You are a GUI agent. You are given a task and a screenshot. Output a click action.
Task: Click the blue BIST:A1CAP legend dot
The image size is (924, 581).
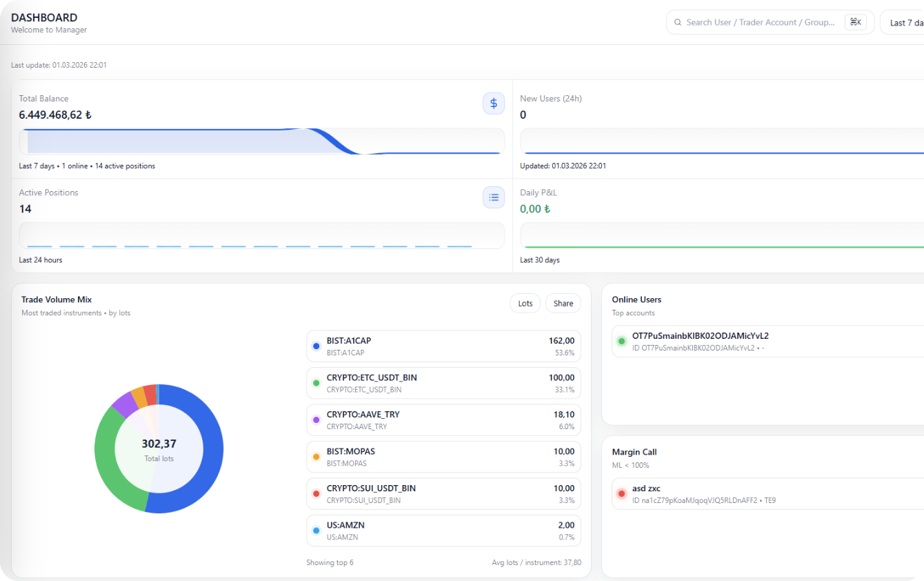316,346
